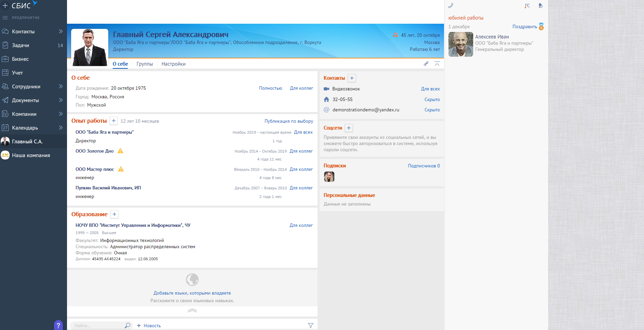Start a Видеозвонок via the camera icon
The image size is (644, 330).
[326, 89]
